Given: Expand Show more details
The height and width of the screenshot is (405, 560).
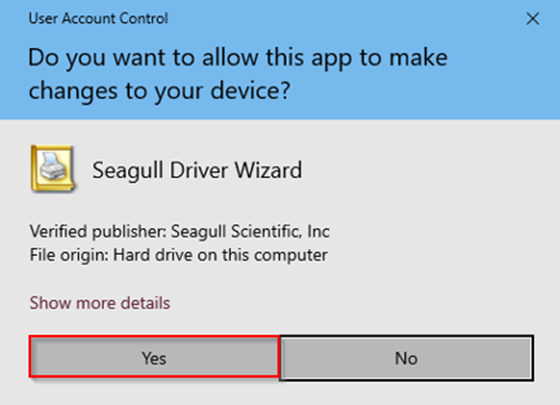Looking at the screenshot, I should click(x=100, y=303).
